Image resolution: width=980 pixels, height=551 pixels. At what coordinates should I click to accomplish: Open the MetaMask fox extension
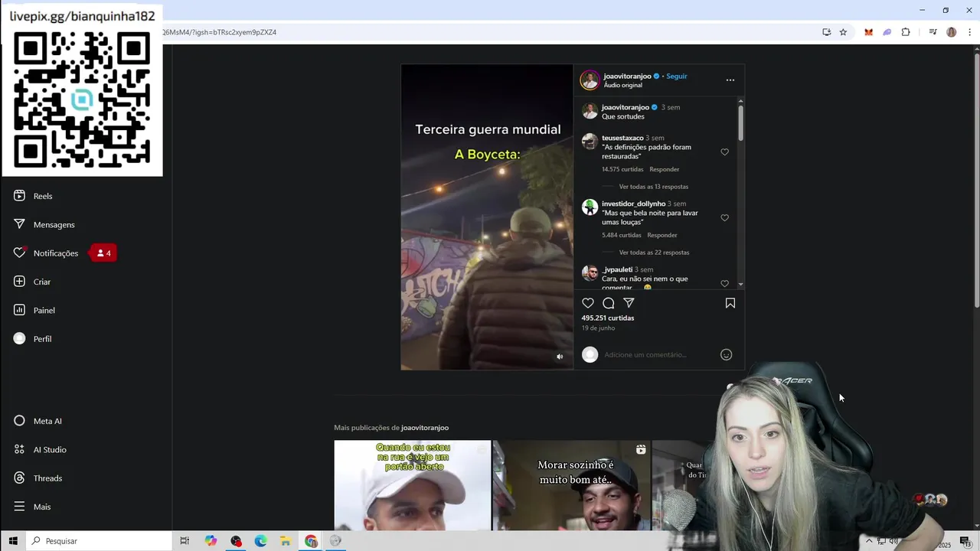point(868,32)
